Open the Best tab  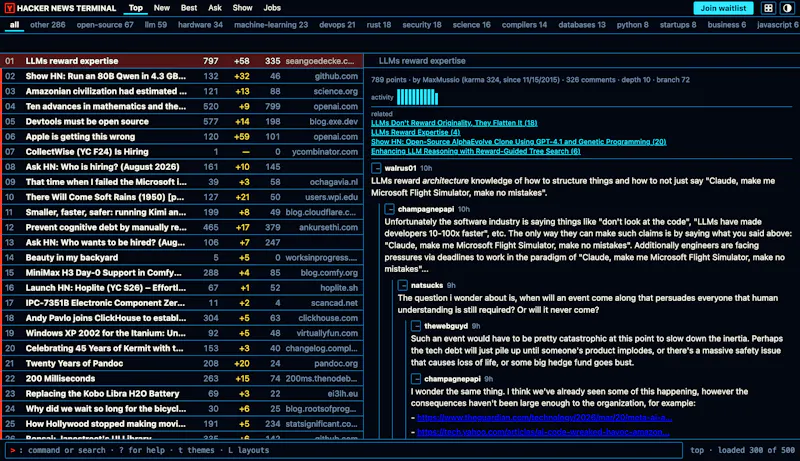point(189,8)
